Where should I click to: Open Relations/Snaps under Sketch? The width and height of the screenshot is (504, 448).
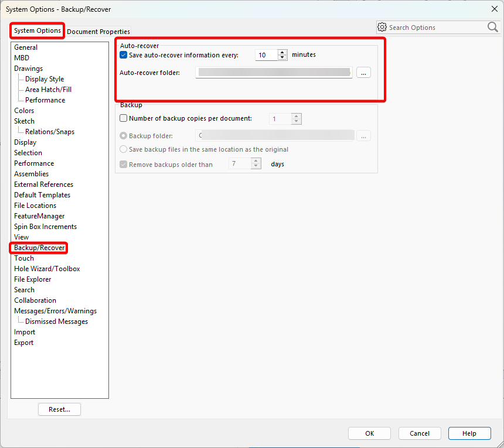[50, 132]
